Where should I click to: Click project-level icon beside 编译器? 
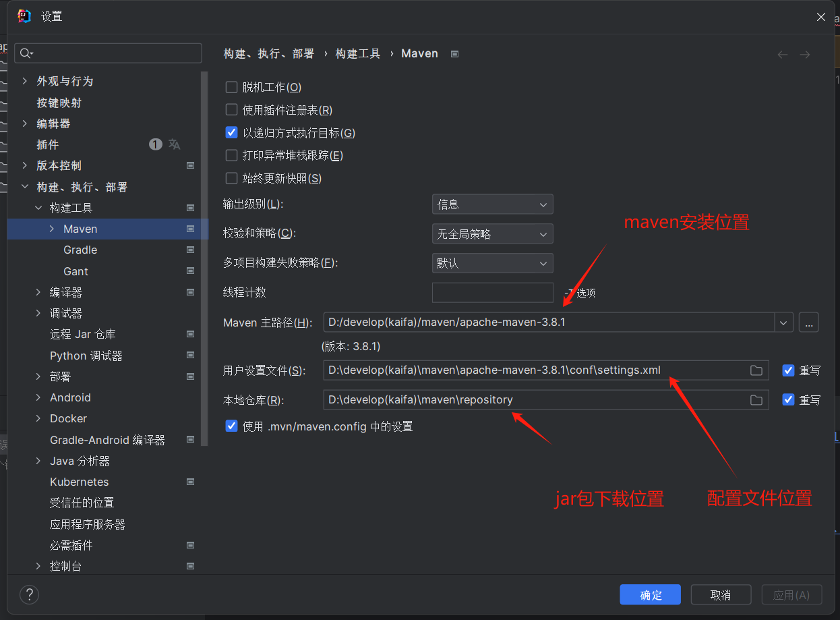click(191, 292)
